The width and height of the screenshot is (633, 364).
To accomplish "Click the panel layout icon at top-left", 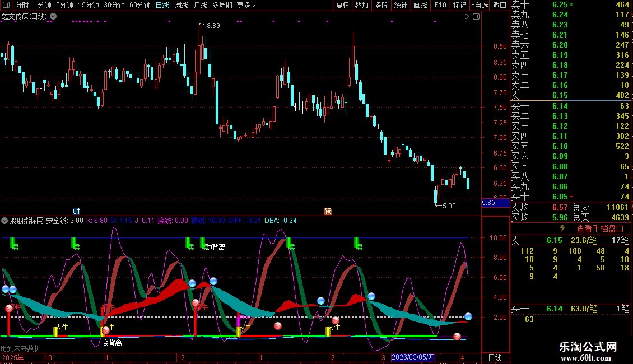I will [7, 5].
